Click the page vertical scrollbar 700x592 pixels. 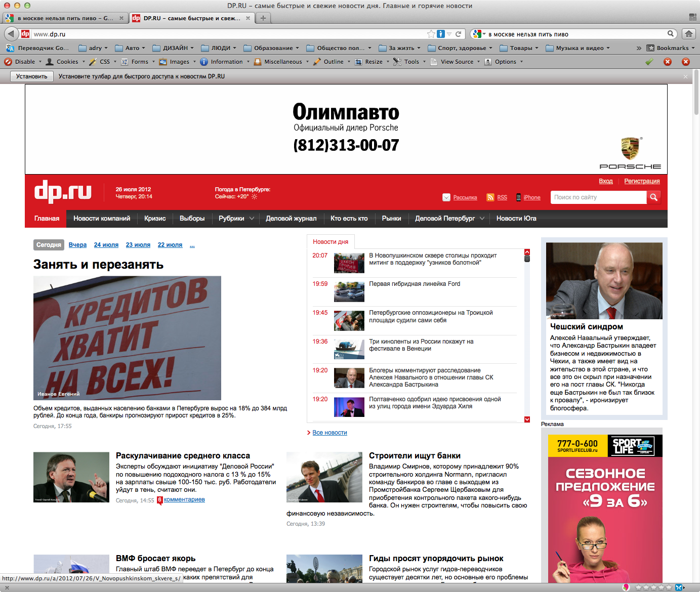(x=696, y=304)
